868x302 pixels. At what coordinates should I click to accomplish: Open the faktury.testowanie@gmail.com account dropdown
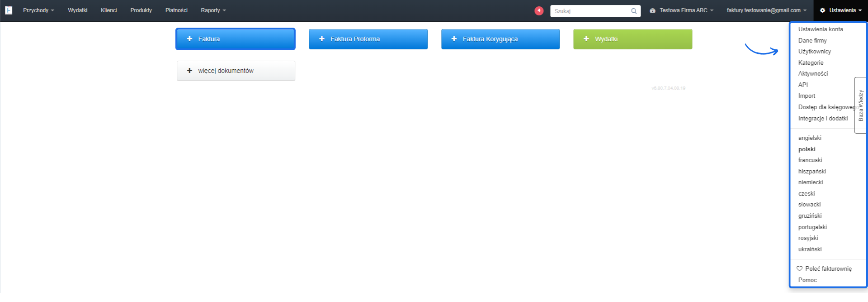(767, 10)
